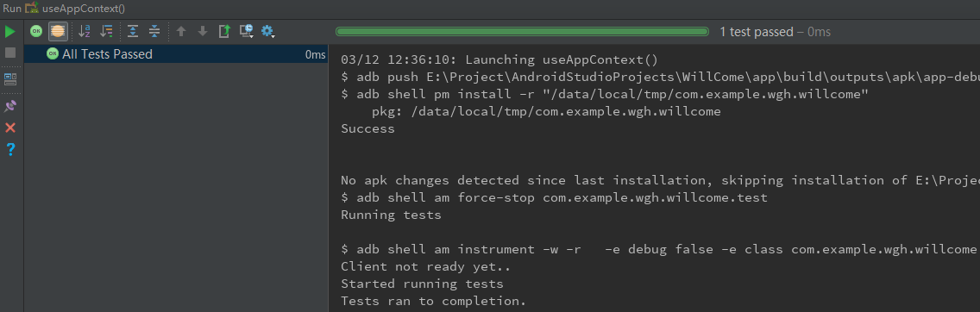The image size is (980, 312).
Task: Rerun the useAppContext() test
Action: 10,31
